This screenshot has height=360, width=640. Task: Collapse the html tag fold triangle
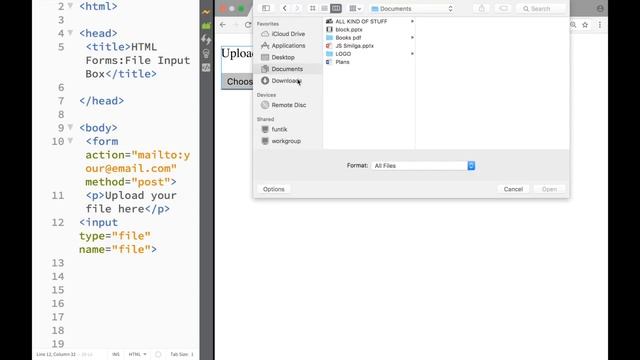70,6
